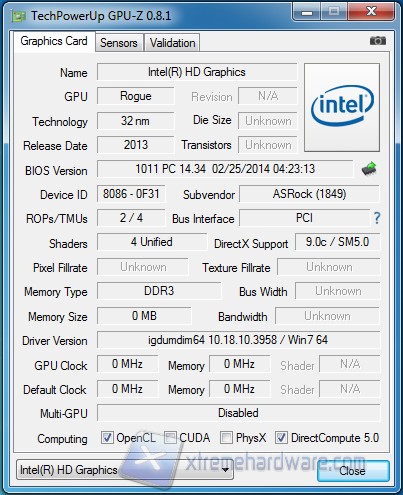Image resolution: width=403 pixels, height=495 pixels.
Task: Click the Bandwidth Unknown field
Action: click(x=327, y=316)
